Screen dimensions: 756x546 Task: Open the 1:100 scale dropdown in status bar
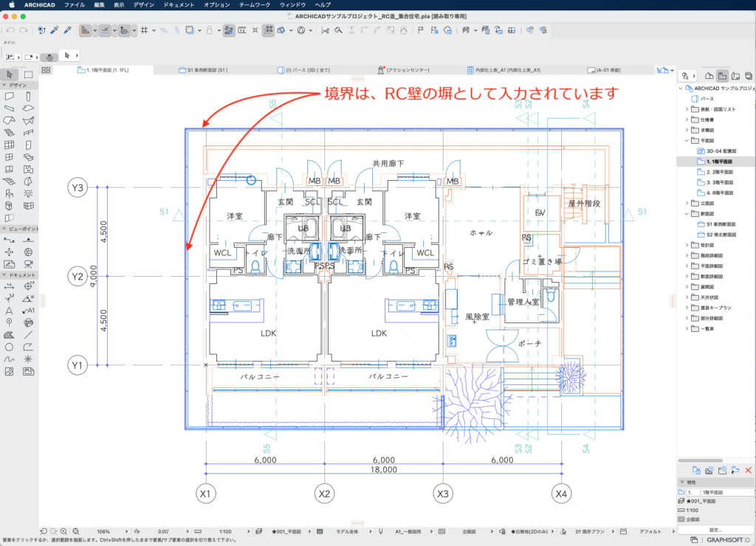(x=248, y=531)
